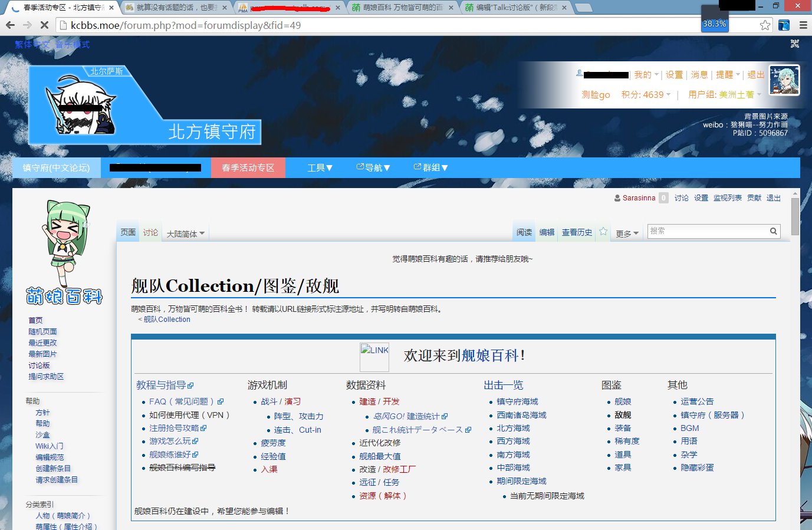
Task: Open the wiki 页面 tab
Action: click(x=128, y=232)
